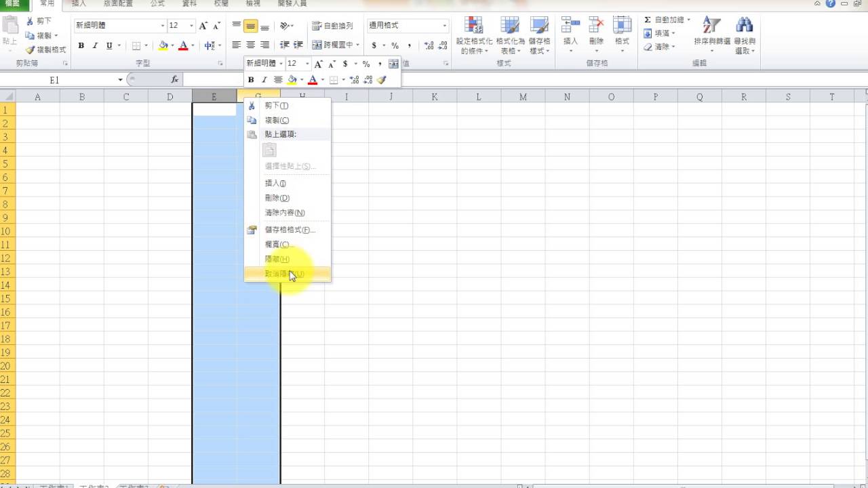
Task: Decrease font size in the ribbon
Action: click(x=217, y=26)
